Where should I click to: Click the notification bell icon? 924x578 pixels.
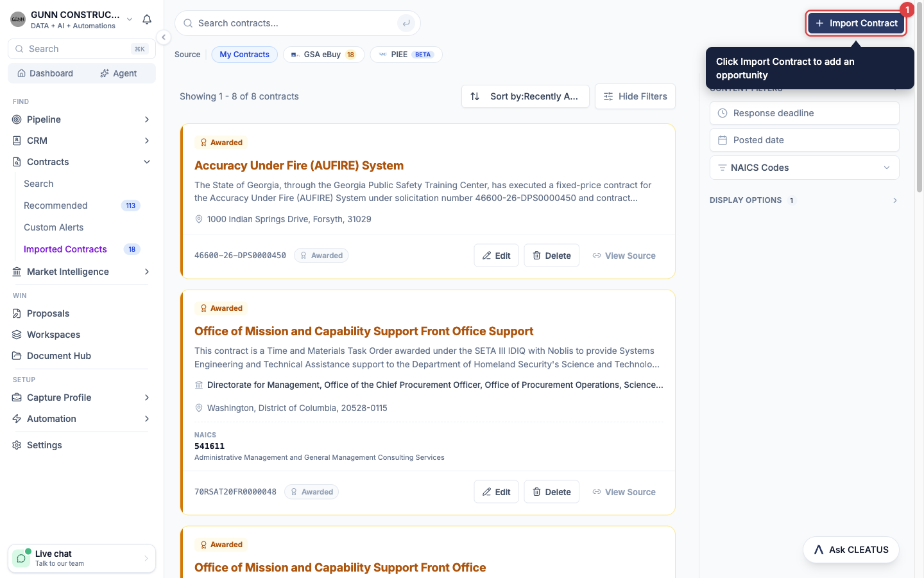147,19
